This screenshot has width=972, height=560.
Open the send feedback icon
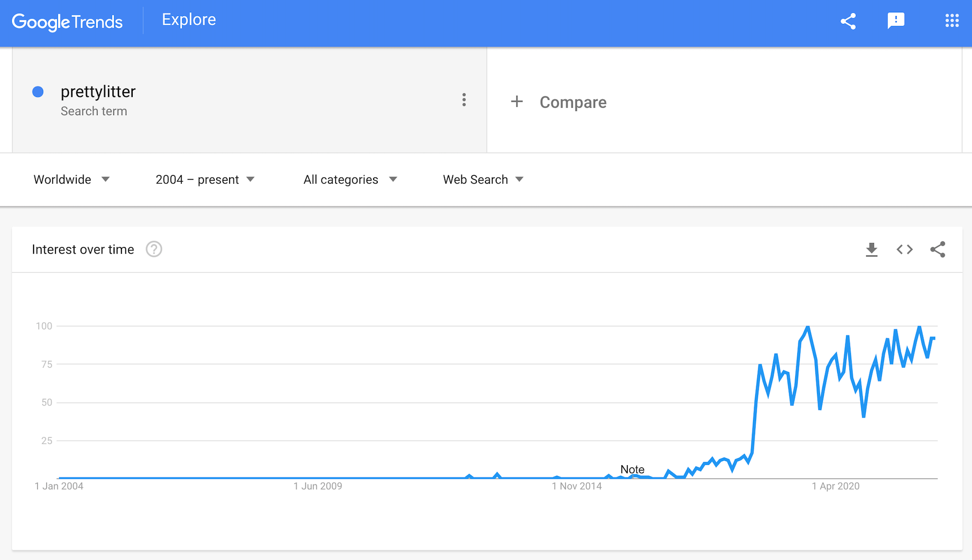tap(896, 21)
